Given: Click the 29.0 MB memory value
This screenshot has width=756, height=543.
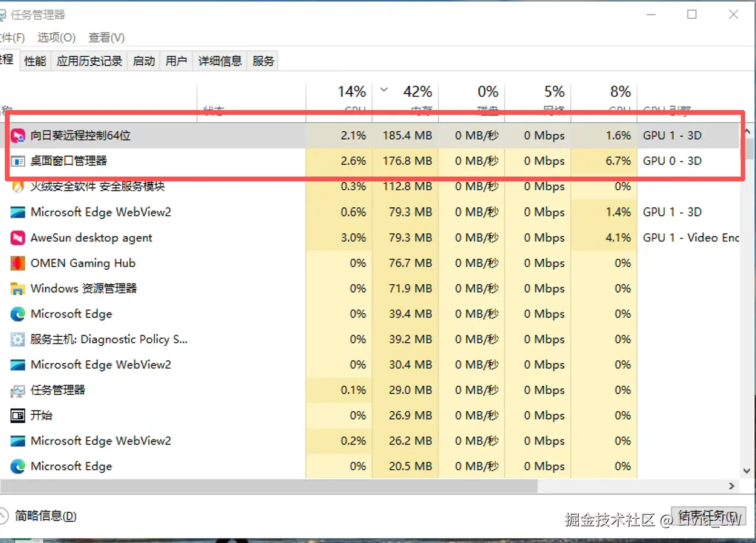Looking at the screenshot, I should coord(411,390).
